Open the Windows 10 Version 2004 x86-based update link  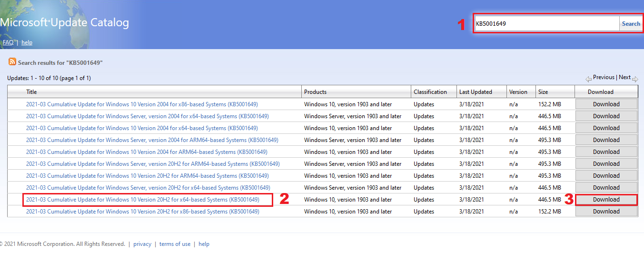[x=142, y=104]
